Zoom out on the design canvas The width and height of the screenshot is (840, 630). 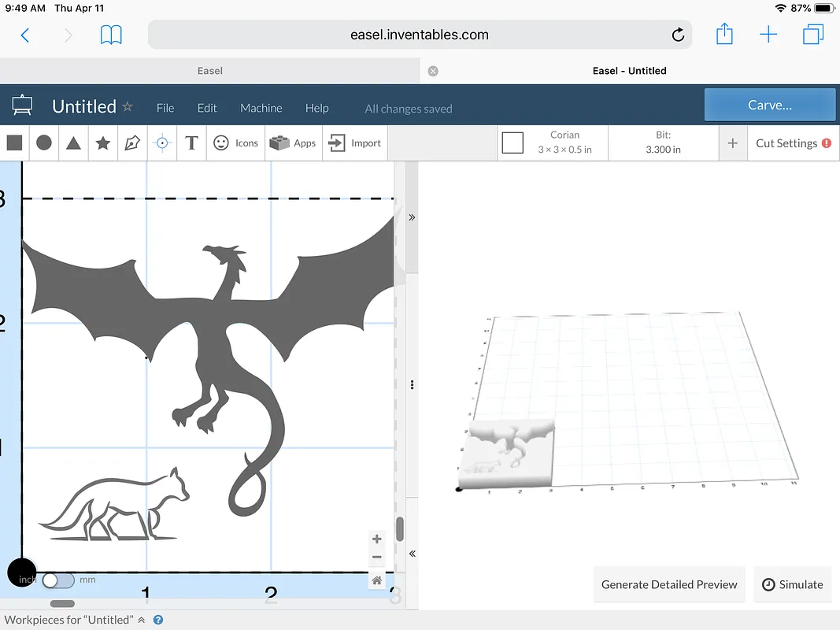(x=376, y=557)
